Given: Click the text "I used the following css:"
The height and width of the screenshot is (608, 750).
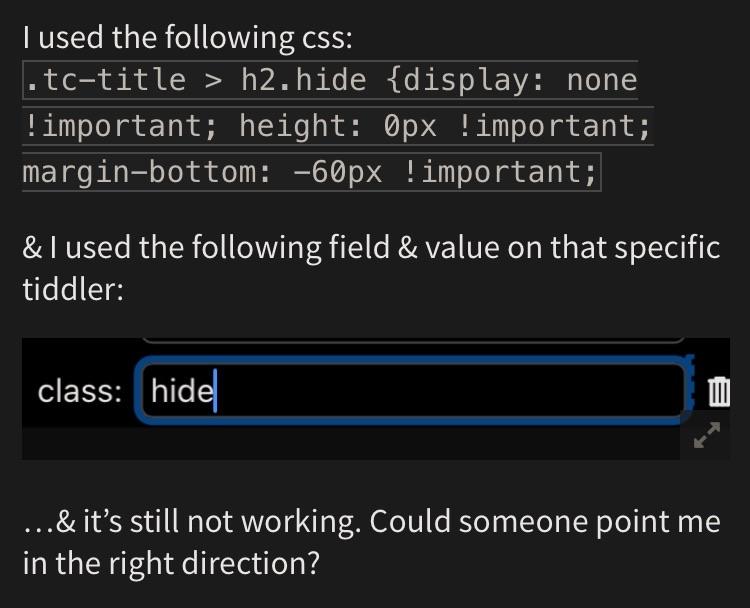Looking at the screenshot, I should 188,37.
